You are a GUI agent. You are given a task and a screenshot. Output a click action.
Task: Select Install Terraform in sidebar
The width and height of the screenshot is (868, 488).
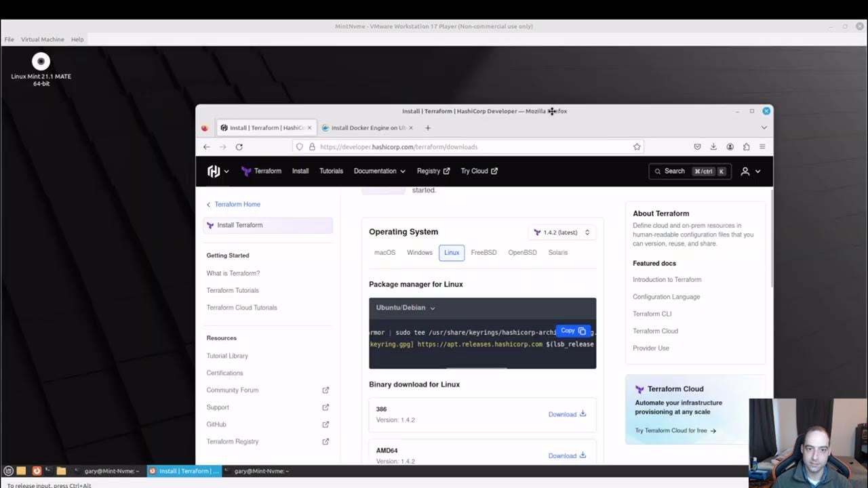point(268,225)
